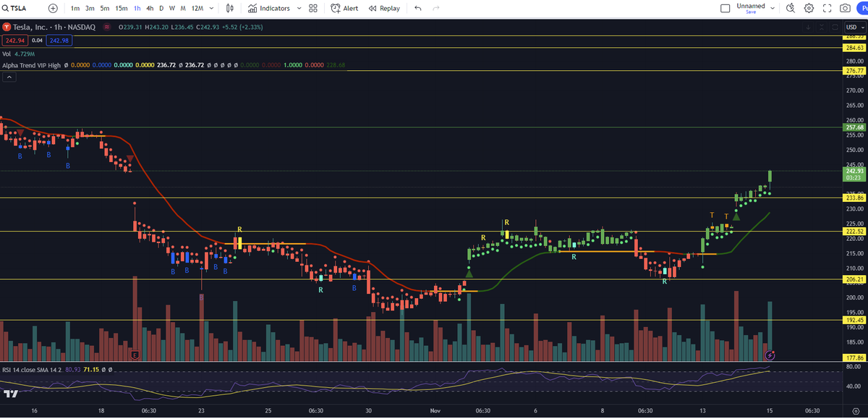Image resolution: width=868 pixels, height=419 pixels.
Task: Select the 222.52 price level label
Action: coord(855,231)
